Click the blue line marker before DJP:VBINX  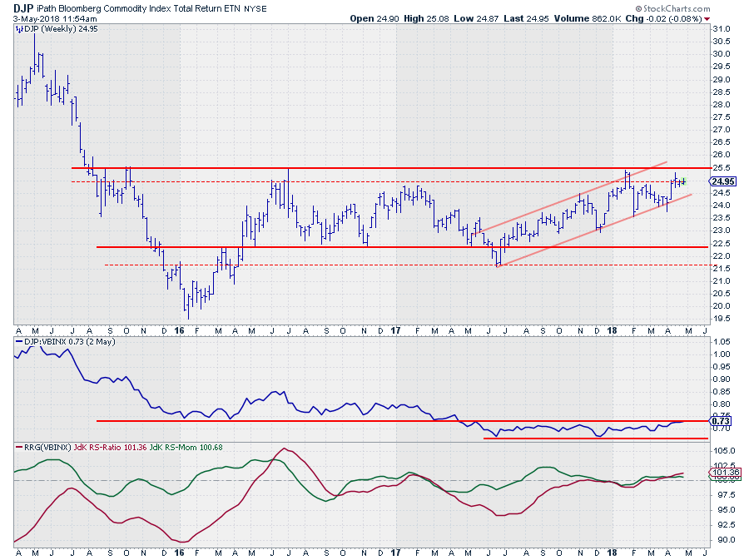click(x=19, y=342)
